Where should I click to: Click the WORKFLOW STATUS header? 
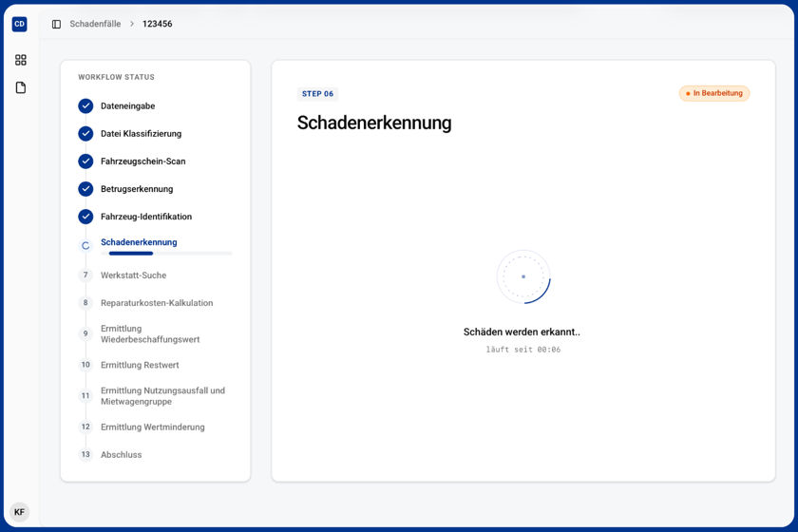click(116, 77)
